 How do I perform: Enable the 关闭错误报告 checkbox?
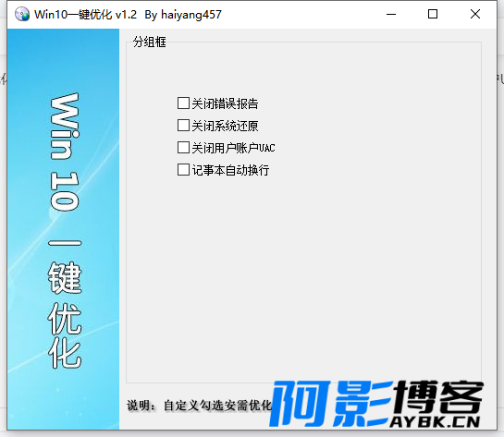coord(183,103)
